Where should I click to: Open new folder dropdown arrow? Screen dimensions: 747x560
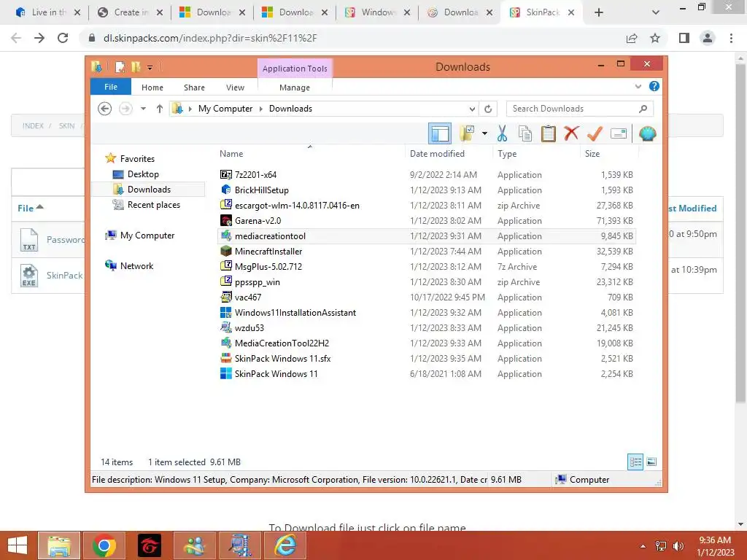[484, 133]
